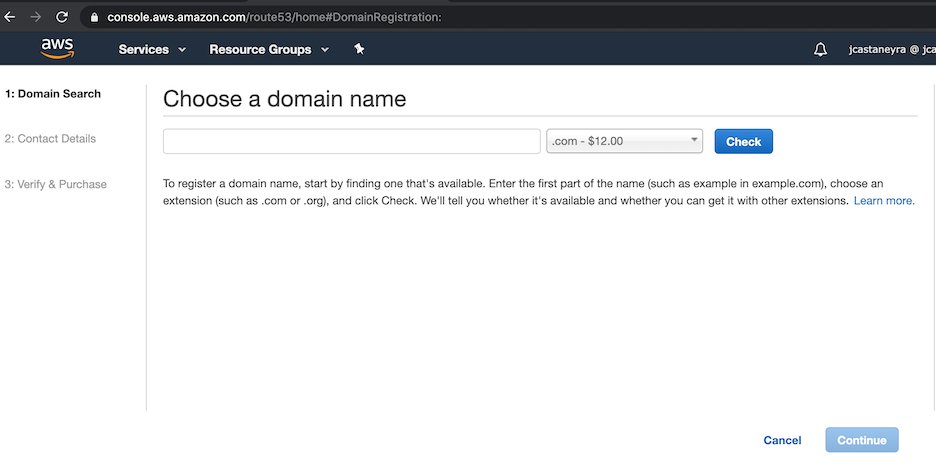Click the Choose a domain name heading
Image resolution: width=936 pixels, height=469 pixels.
[284, 98]
